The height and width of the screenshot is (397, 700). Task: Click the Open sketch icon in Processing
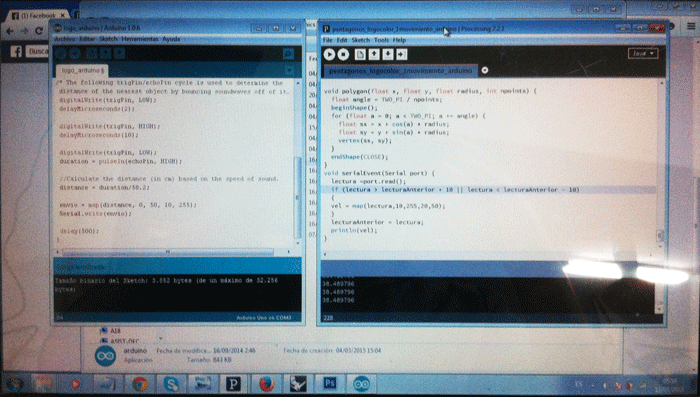click(x=374, y=54)
